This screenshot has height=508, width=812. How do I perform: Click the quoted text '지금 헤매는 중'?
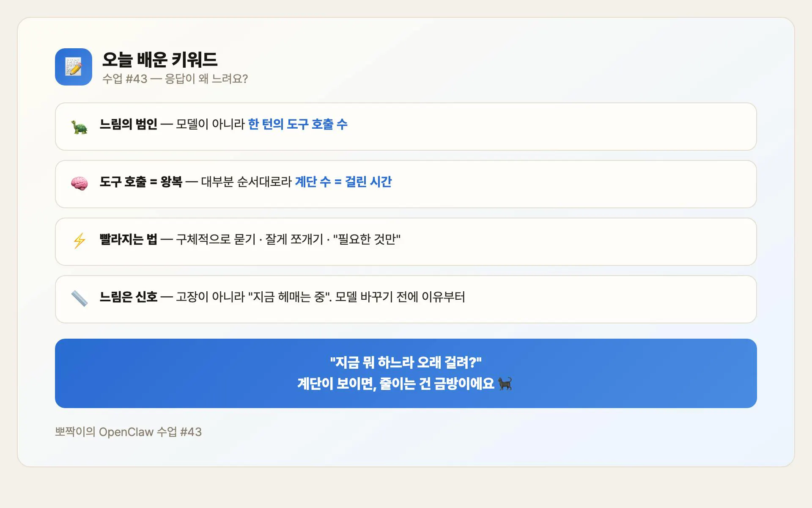[289, 297]
